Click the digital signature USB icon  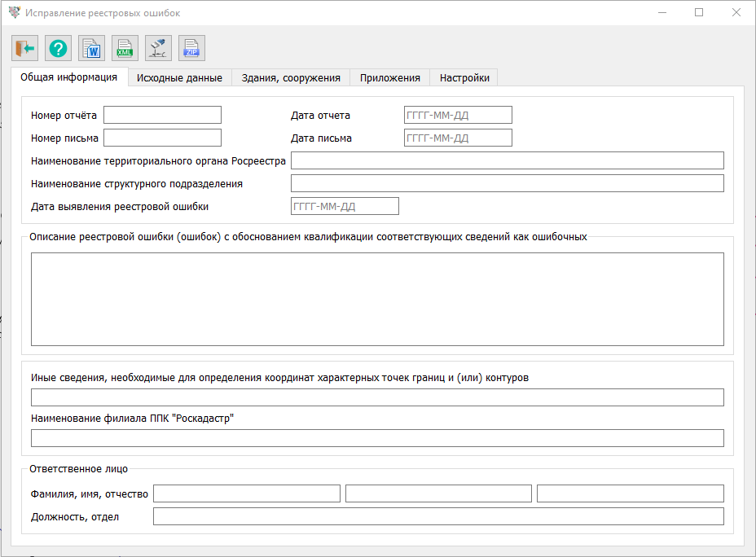coord(158,49)
